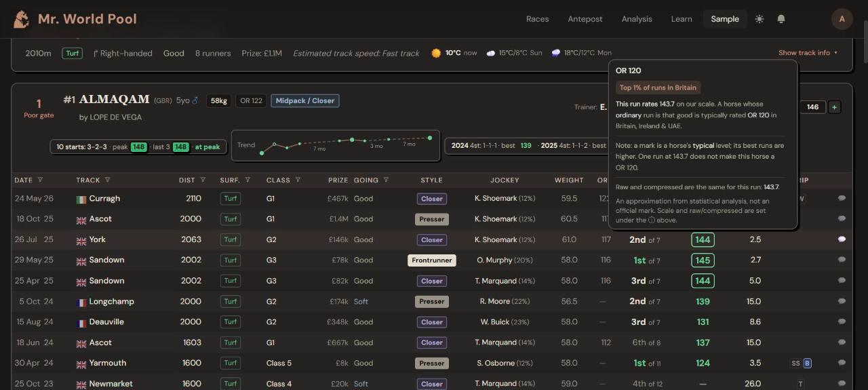Click the Turf tag on the Curragh row
This screenshot has height=390, width=868.
tap(231, 199)
